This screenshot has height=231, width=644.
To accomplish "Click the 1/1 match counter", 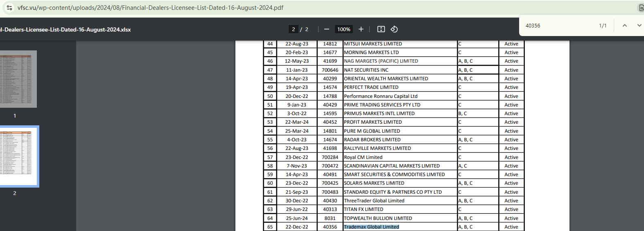I will pyautogui.click(x=603, y=26).
